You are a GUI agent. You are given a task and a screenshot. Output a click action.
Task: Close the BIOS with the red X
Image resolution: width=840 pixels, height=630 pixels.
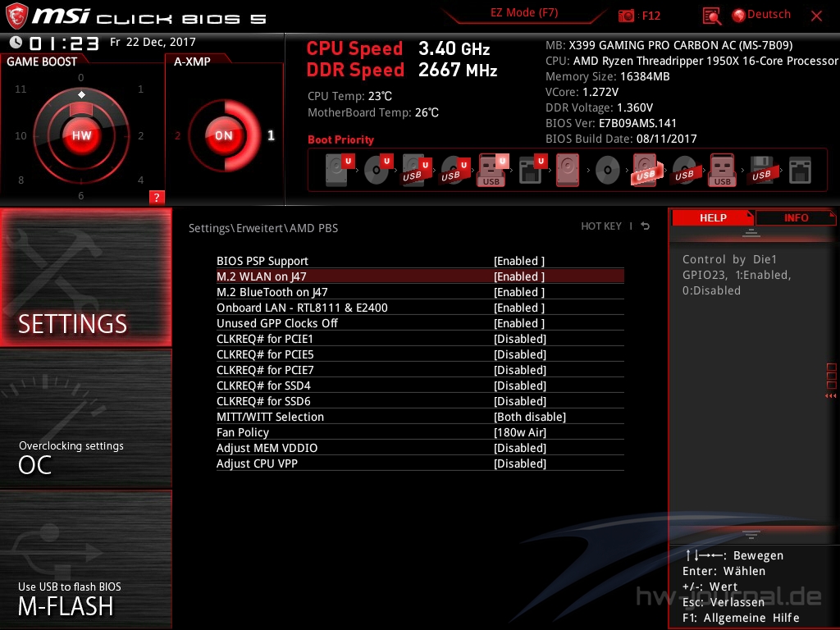(x=816, y=16)
